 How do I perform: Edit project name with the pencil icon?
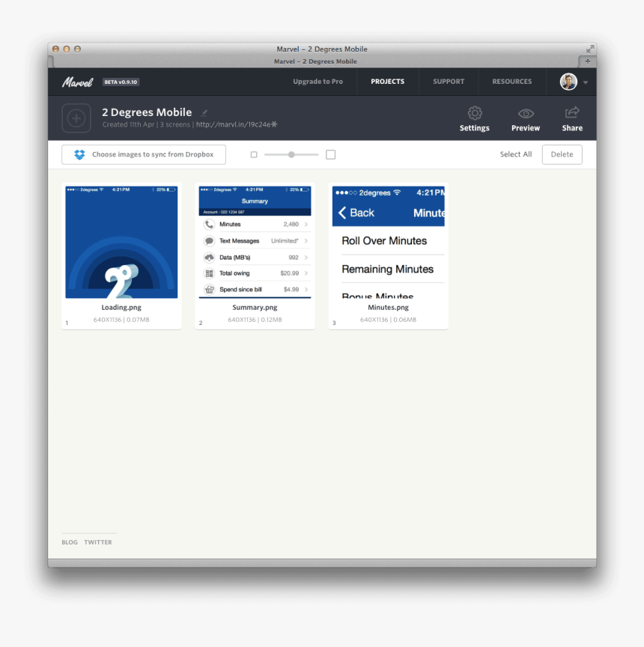click(204, 112)
